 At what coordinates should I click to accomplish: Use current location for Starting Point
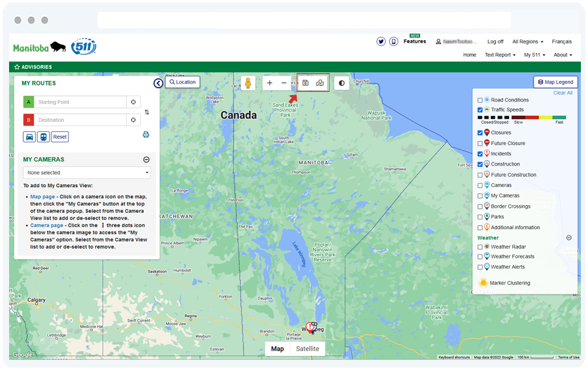[133, 102]
